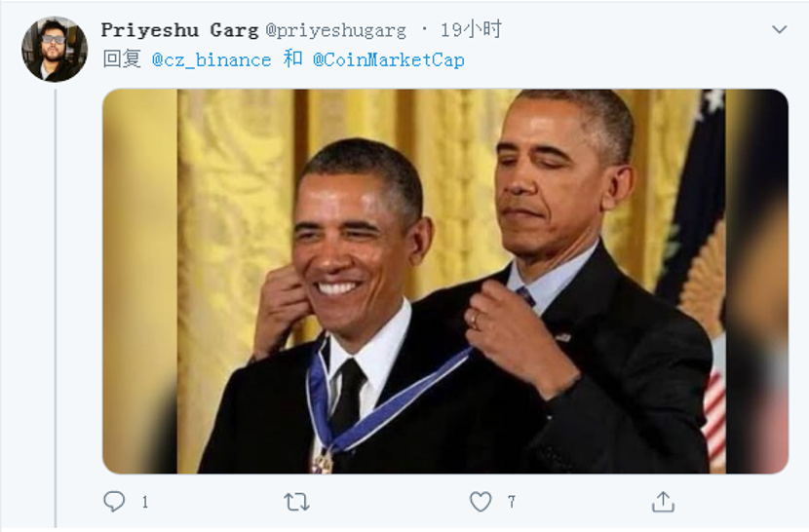View the medal ceremony photo full size
Screen dimensions: 809x532
tap(445, 282)
